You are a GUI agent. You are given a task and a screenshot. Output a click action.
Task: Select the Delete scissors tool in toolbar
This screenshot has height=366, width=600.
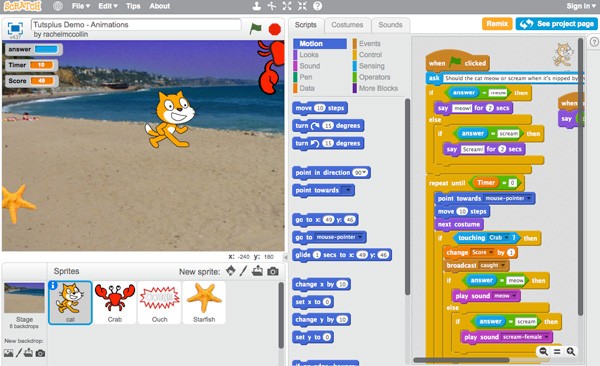pyautogui.click(x=272, y=6)
